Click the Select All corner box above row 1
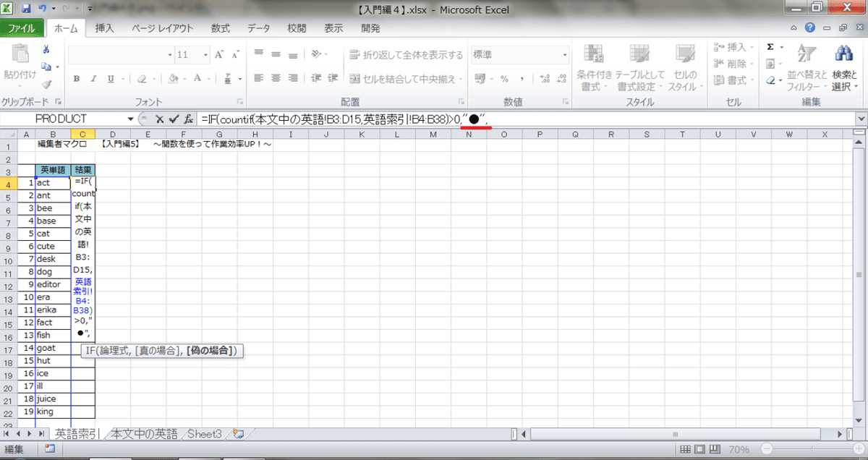This screenshot has height=460, width=868. [8, 134]
